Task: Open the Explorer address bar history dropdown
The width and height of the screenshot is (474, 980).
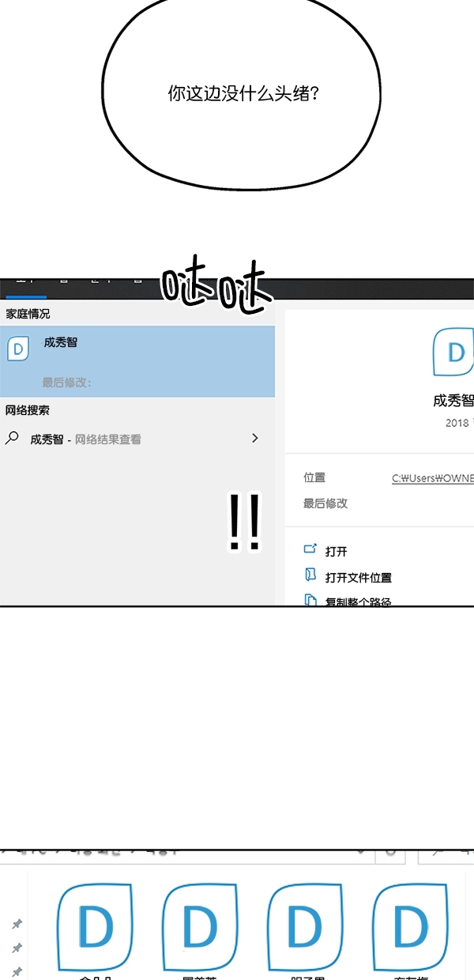Action: click(361, 853)
